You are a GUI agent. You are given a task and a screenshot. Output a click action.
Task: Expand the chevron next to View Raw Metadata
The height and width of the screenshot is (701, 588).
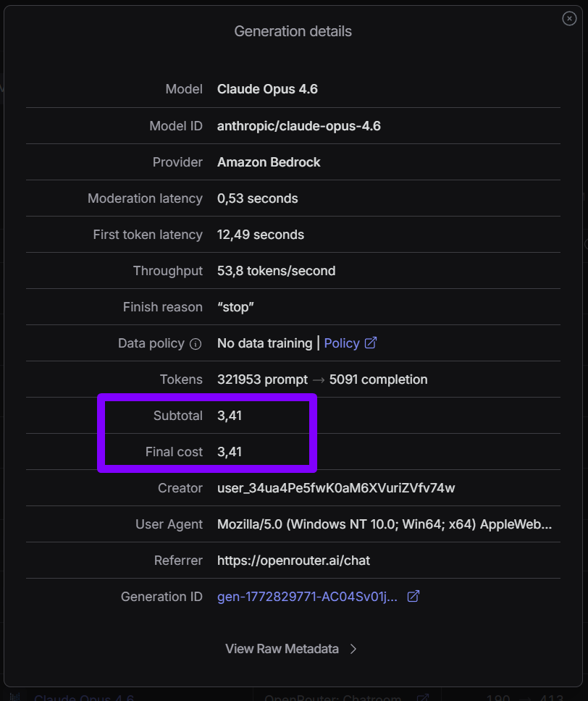[353, 649]
